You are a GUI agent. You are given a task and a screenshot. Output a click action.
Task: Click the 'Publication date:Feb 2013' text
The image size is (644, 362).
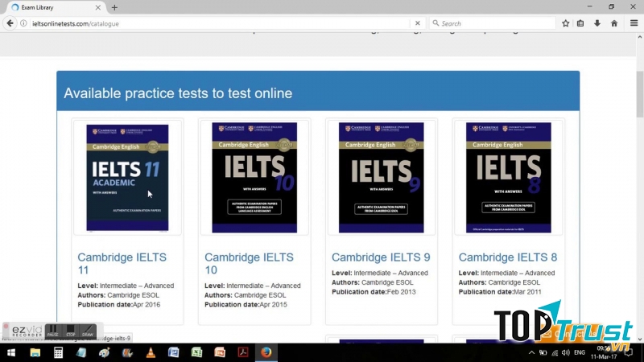374,292
